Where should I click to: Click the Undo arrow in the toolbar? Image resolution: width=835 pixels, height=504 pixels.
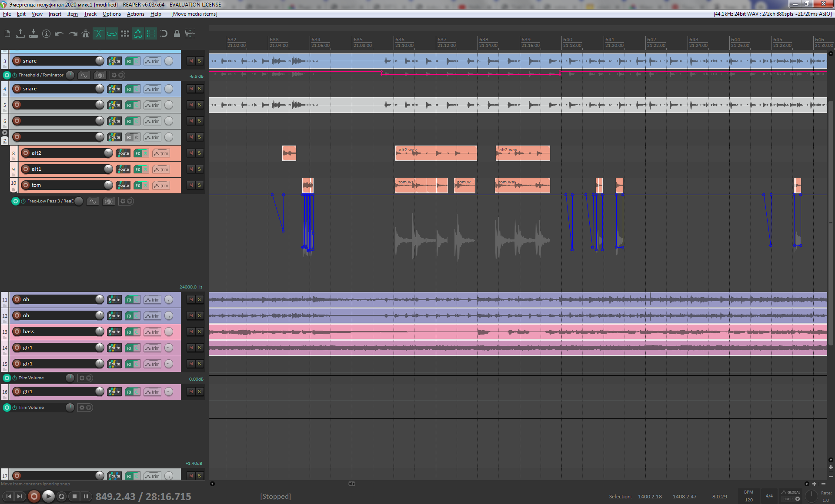pyautogui.click(x=60, y=33)
